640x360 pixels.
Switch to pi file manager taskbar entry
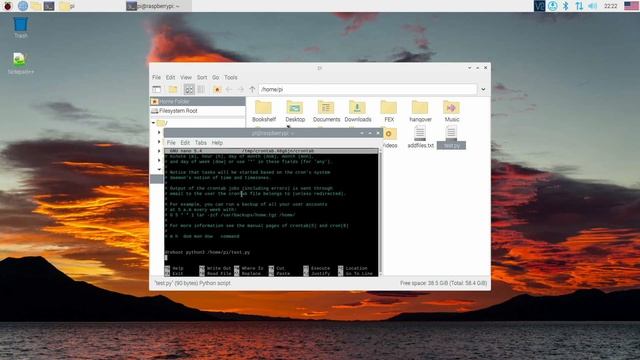pyautogui.click(x=67, y=6)
